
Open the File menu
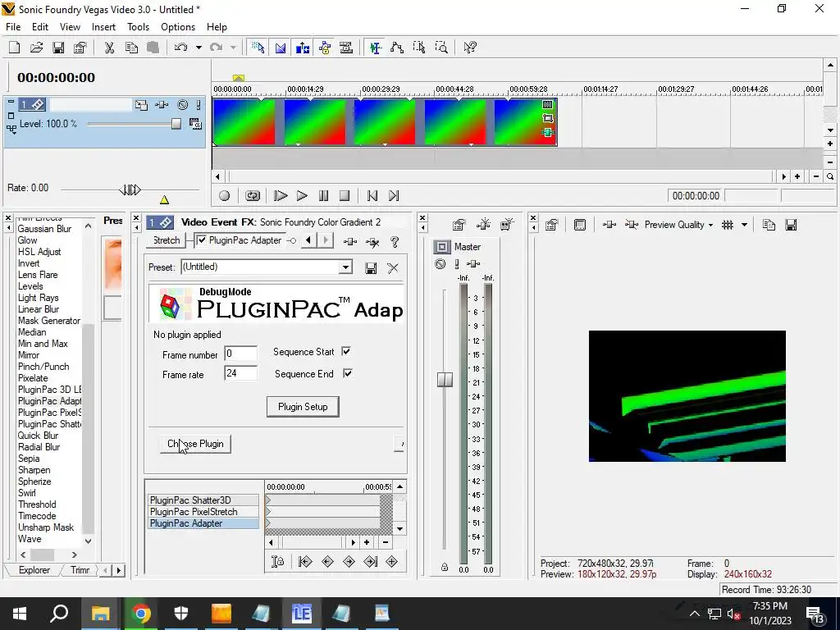click(x=13, y=27)
